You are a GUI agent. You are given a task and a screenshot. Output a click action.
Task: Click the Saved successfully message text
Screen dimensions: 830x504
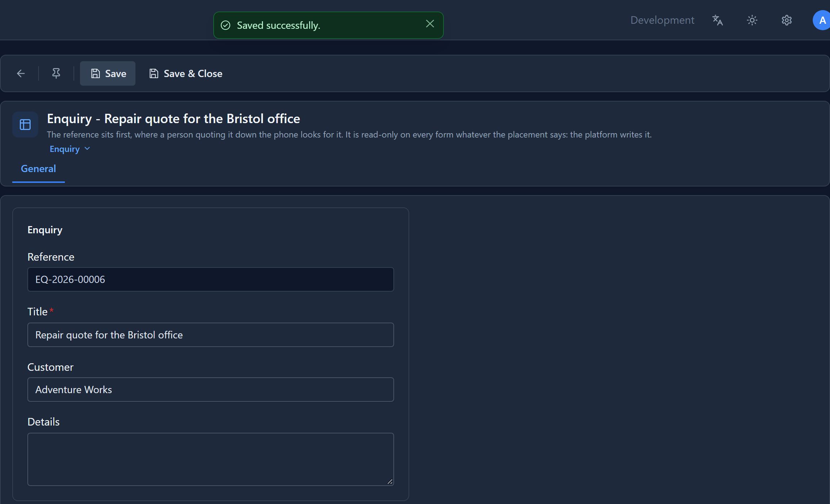point(278,25)
